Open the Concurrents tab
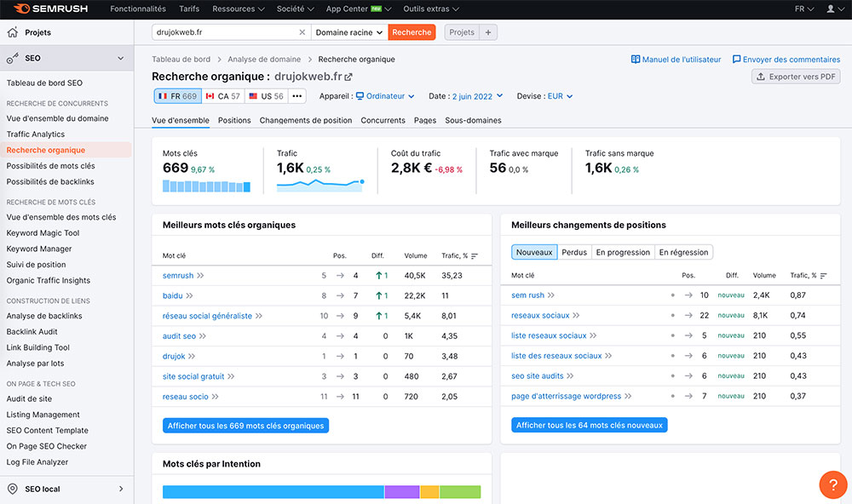Viewport: 852px width, 504px height. tap(383, 120)
